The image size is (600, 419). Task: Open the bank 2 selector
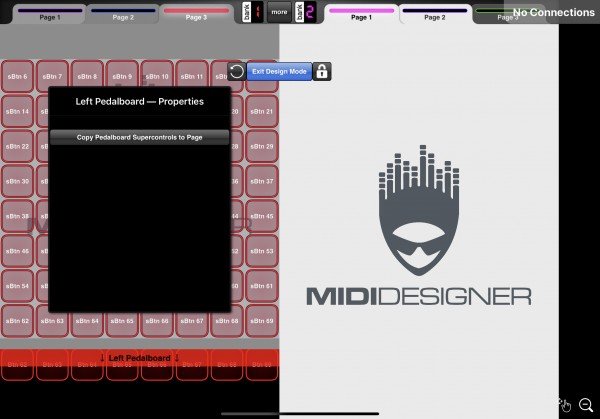305,12
